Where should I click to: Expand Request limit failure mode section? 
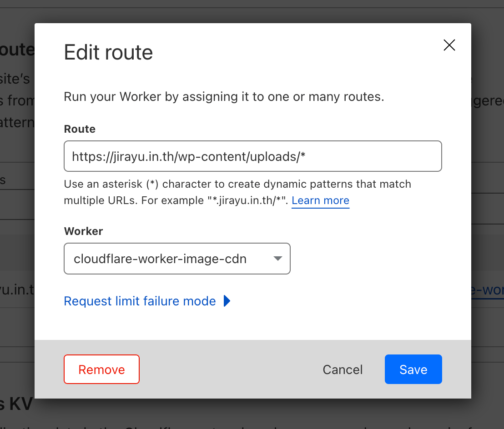point(140,301)
